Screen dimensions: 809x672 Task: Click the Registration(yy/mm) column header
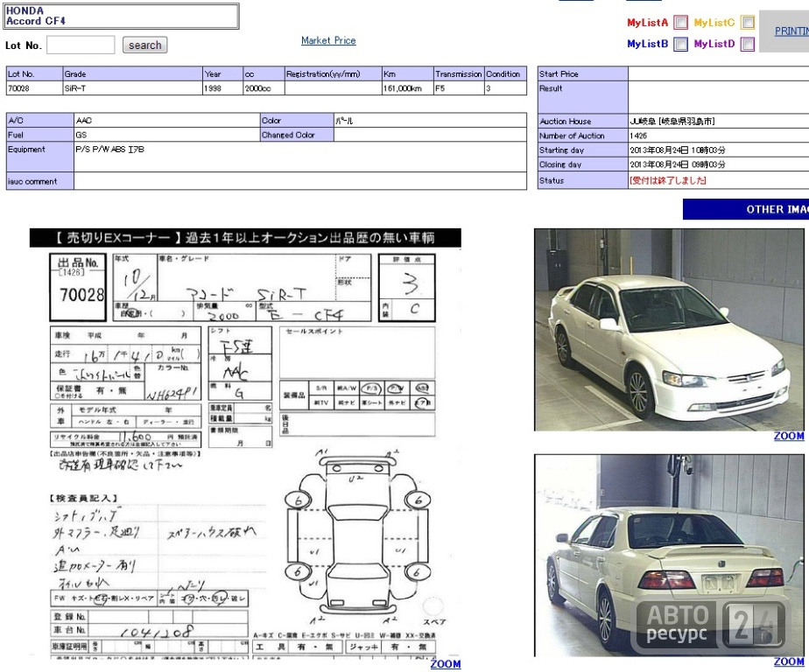pyautogui.click(x=334, y=73)
